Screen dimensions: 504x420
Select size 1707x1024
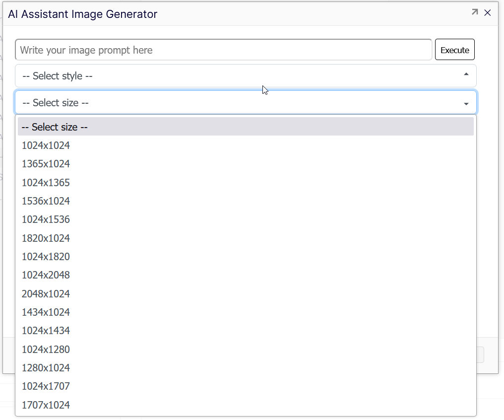tap(246, 405)
